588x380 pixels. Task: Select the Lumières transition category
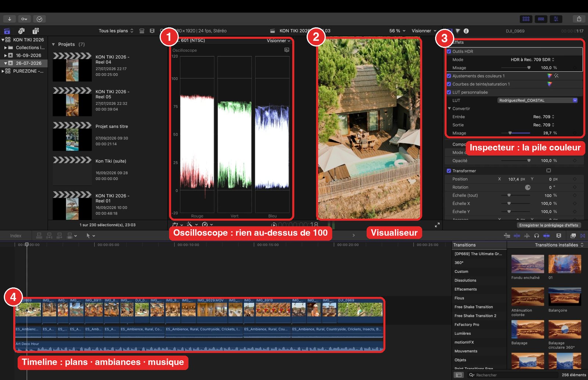(463, 333)
